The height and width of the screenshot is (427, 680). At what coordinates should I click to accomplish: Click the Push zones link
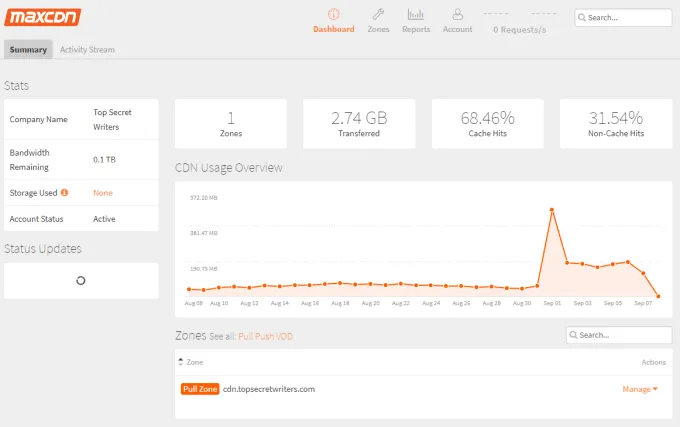click(x=267, y=337)
